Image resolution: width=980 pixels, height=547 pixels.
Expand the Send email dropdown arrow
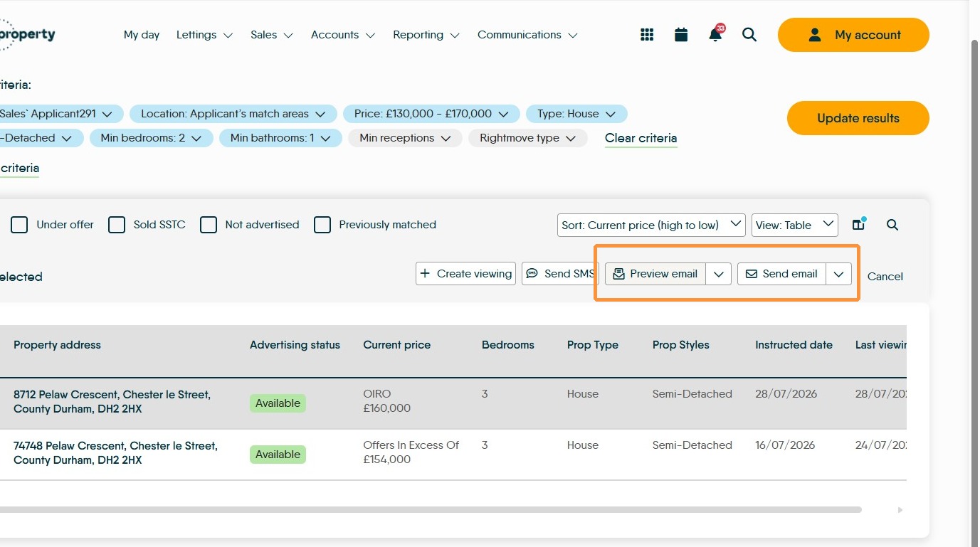pyautogui.click(x=839, y=274)
